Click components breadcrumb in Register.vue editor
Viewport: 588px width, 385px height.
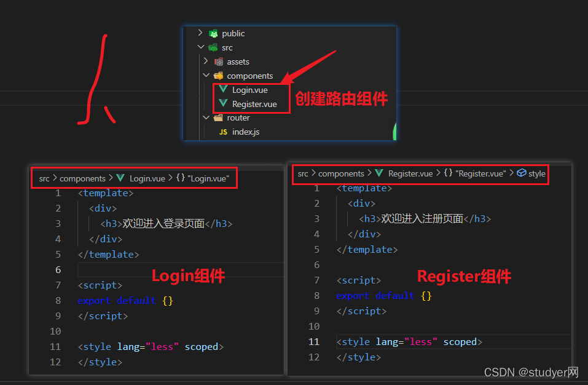341,173
